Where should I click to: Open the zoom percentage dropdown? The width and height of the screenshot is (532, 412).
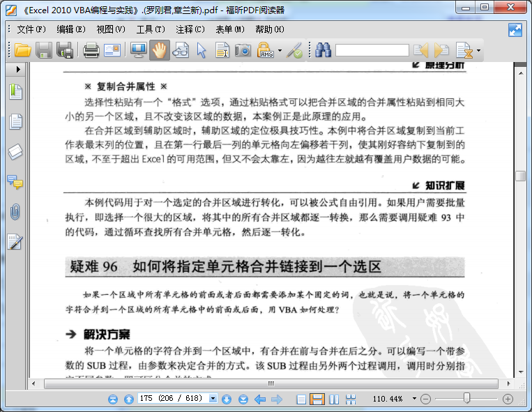coord(414,399)
